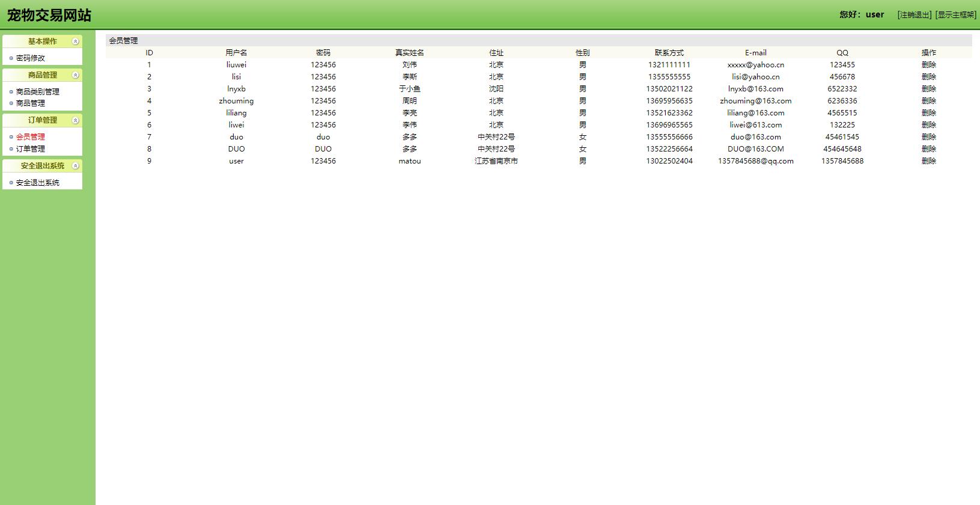
Task: Collapse the 基本操作 section chevron
Action: (75, 41)
